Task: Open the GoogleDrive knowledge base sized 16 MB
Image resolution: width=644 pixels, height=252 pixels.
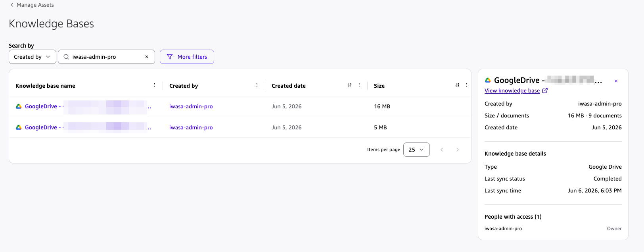Action: (88, 106)
